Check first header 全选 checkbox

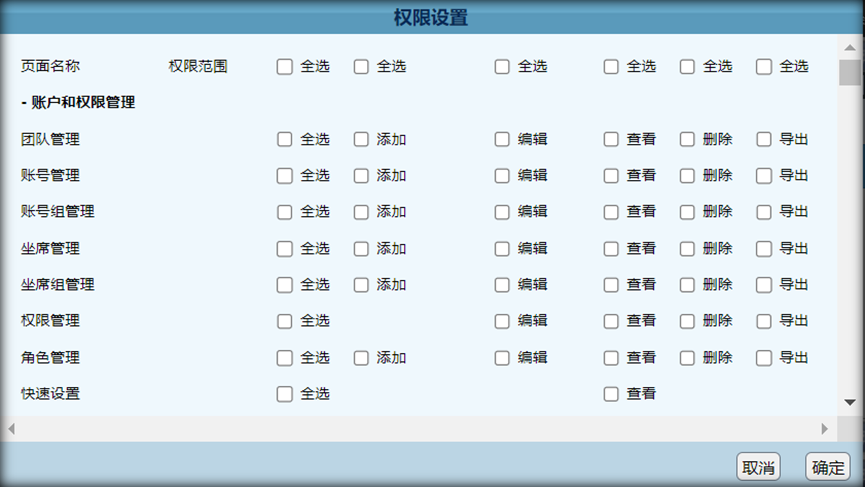[284, 67]
